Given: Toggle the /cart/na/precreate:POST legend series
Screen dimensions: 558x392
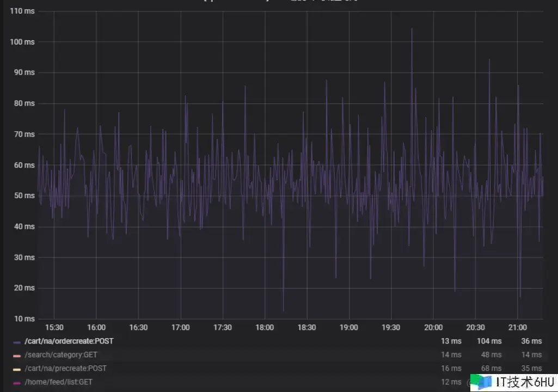Looking at the screenshot, I should coord(65,369).
